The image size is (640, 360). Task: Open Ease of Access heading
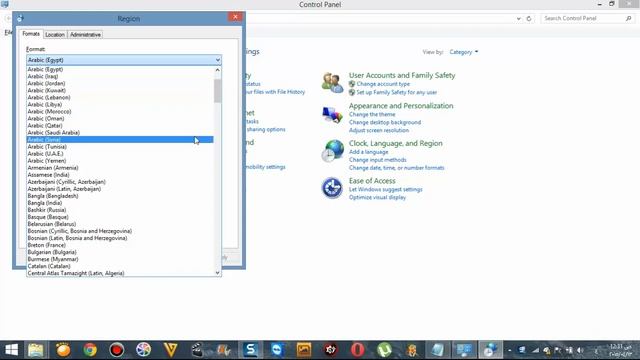tap(372, 181)
